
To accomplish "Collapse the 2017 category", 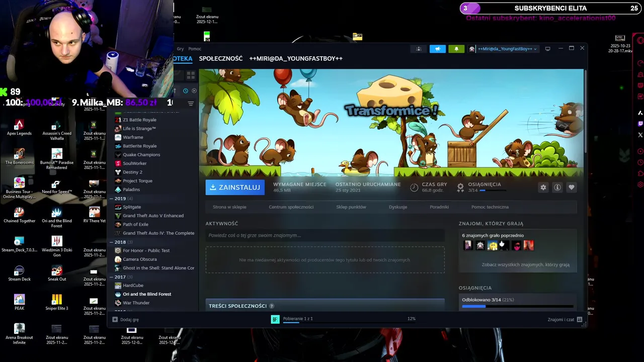I will tap(112, 277).
